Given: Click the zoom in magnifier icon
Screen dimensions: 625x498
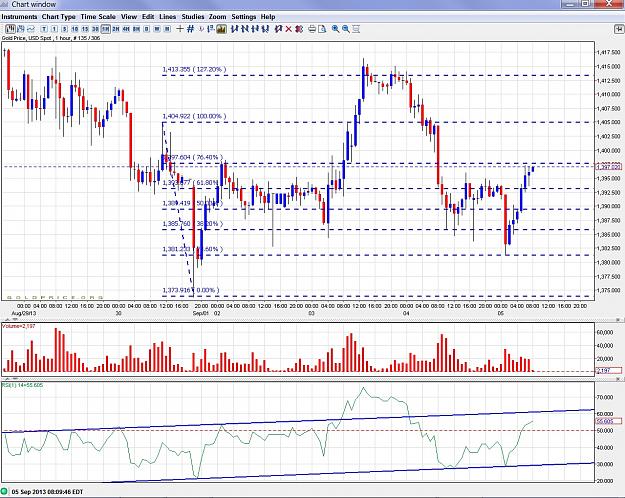Looking at the screenshot, I should coord(336,29).
